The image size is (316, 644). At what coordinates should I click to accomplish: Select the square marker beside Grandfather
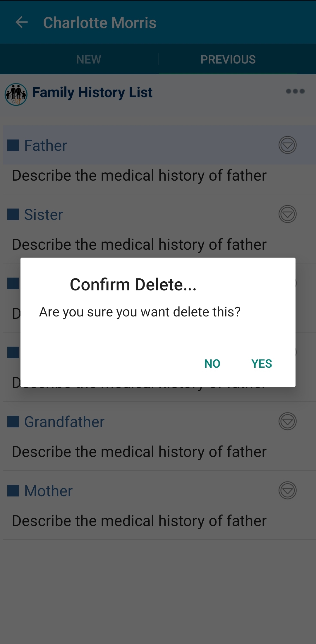(x=13, y=422)
